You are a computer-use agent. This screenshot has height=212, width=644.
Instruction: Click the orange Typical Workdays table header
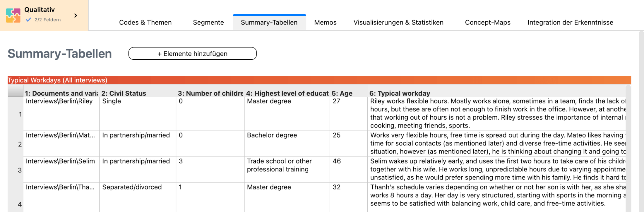[319, 80]
